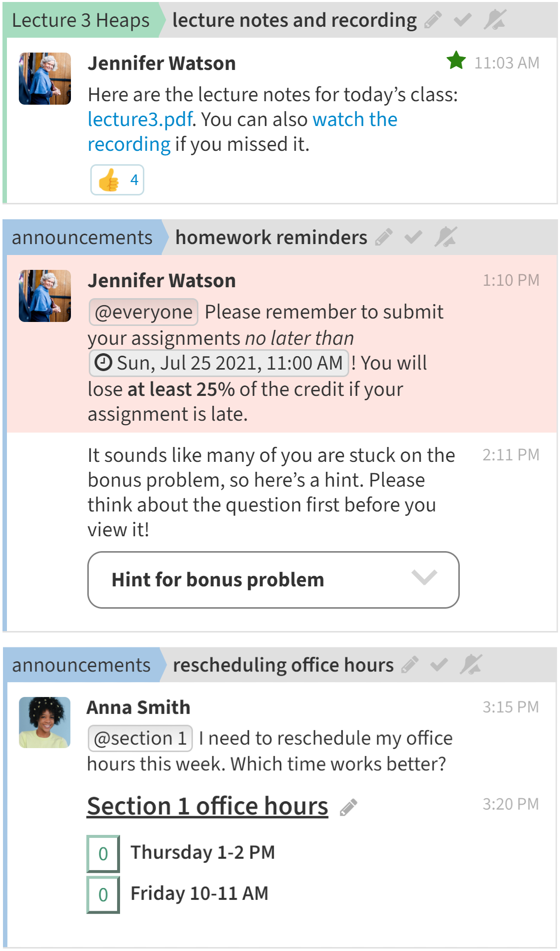Unstar Jennifer Watson's 11:03 AM message
Screen dimensions: 560x951
456,61
